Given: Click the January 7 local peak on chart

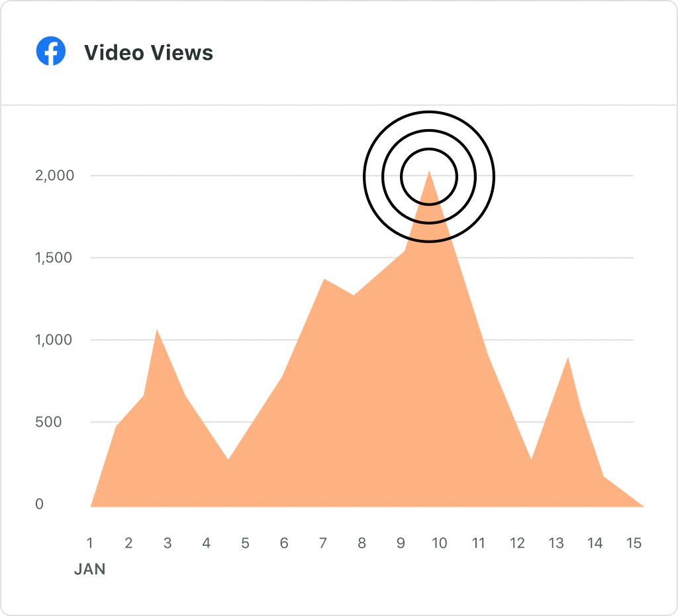Looking at the screenshot, I should point(324,282).
